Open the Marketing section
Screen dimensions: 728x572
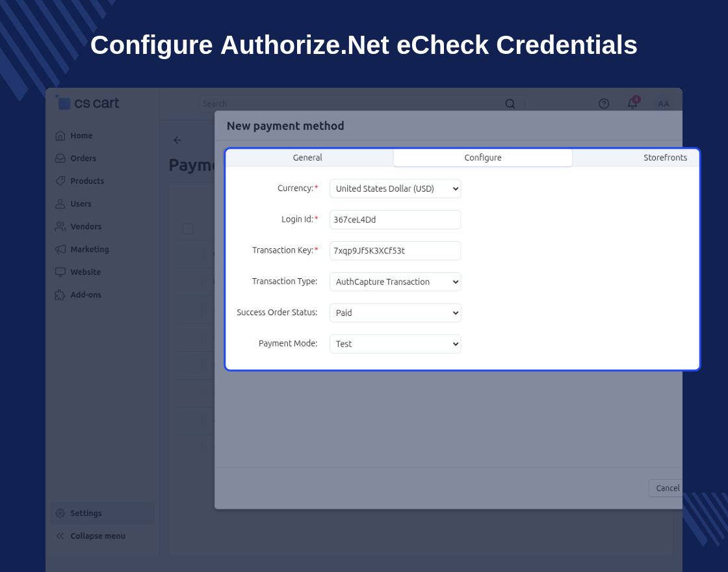click(x=90, y=250)
